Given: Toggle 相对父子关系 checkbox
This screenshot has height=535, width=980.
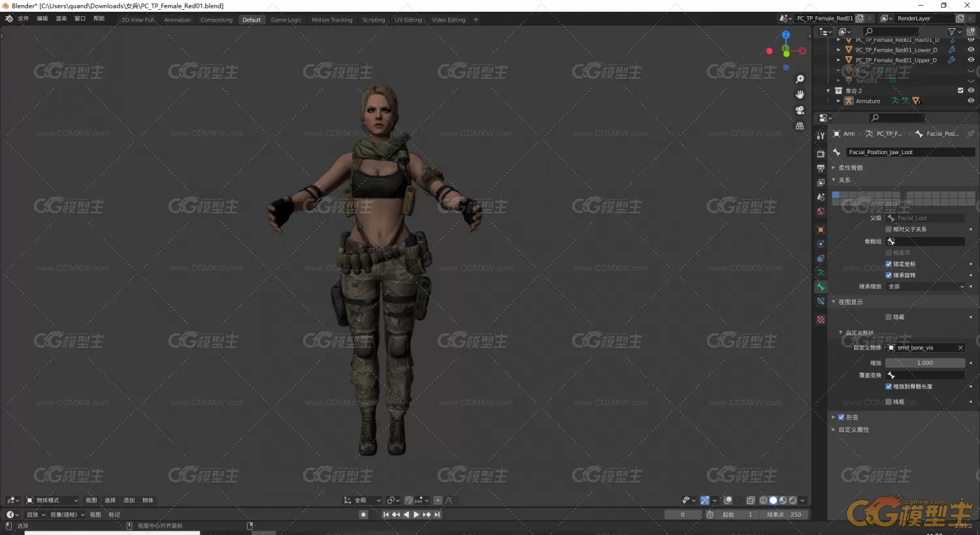Looking at the screenshot, I should 889,229.
